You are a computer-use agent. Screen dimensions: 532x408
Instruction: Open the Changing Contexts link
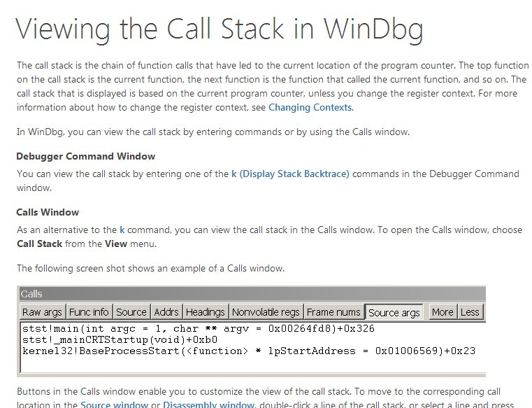tap(310, 107)
